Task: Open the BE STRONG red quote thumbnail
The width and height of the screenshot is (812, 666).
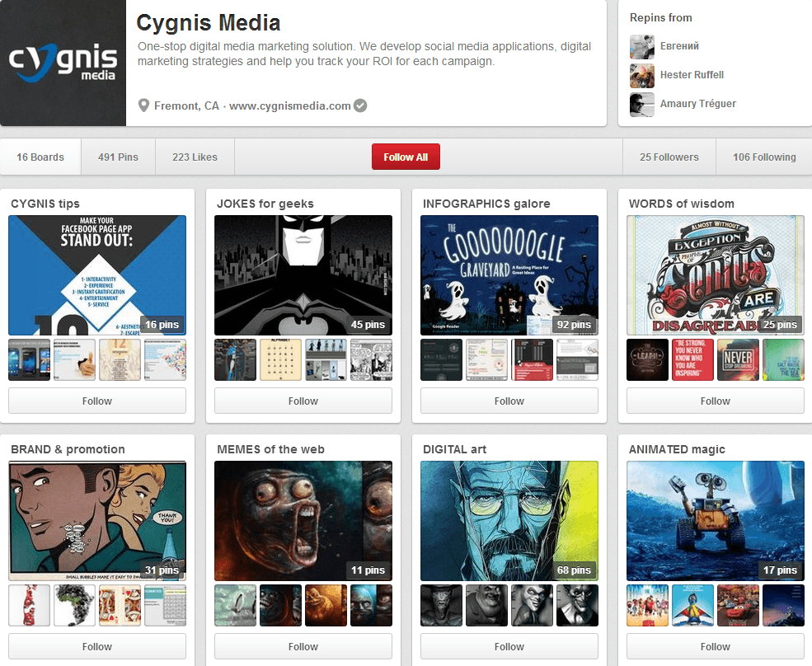Action: [693, 360]
